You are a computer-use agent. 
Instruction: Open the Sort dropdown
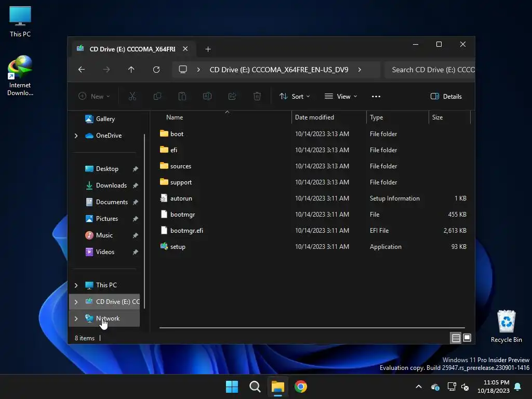point(295,96)
